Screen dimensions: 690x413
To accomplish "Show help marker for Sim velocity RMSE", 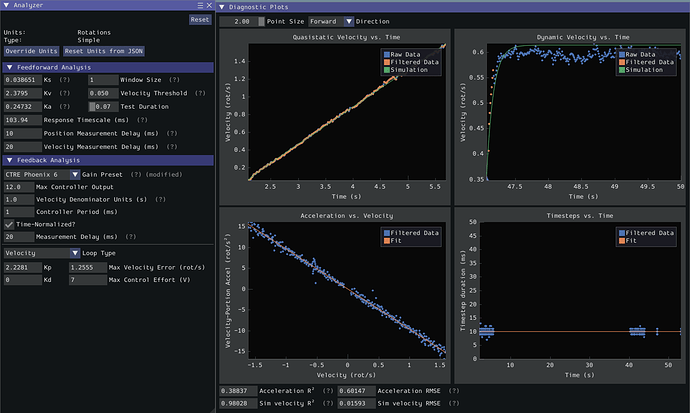I will click(454, 403).
